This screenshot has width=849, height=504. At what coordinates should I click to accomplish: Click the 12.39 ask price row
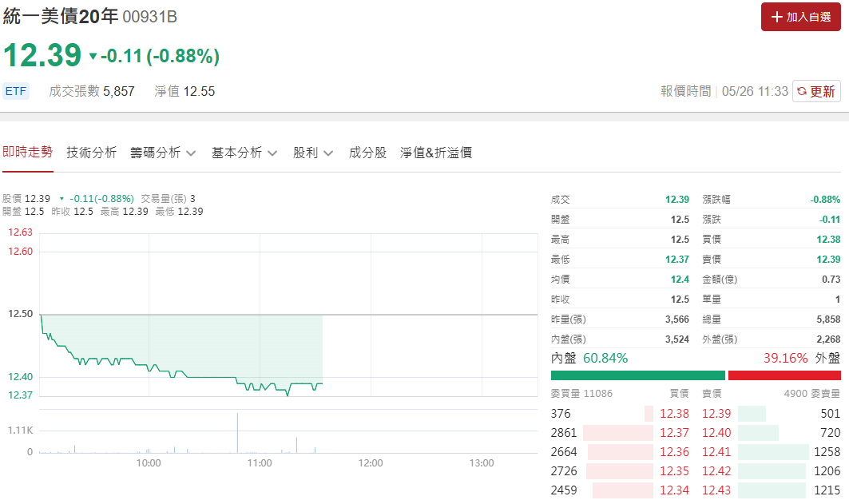(716, 414)
